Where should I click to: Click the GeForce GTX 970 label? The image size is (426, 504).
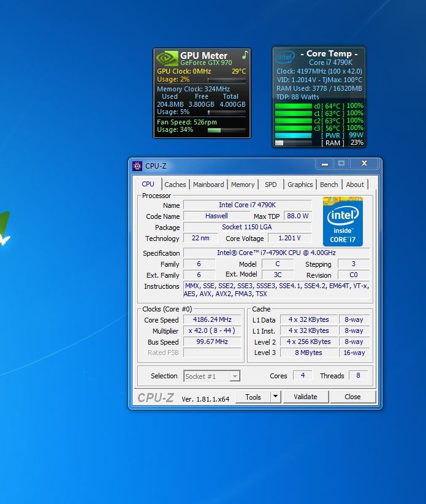[x=206, y=63]
